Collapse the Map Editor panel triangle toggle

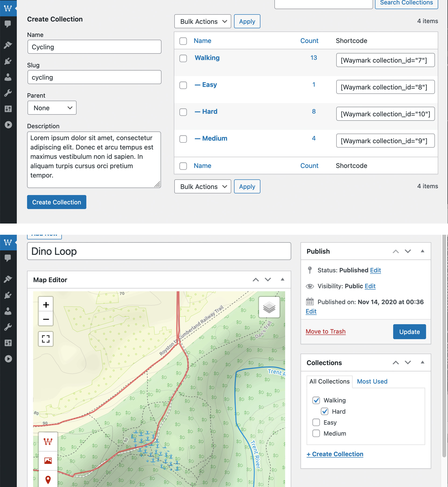coord(282,279)
